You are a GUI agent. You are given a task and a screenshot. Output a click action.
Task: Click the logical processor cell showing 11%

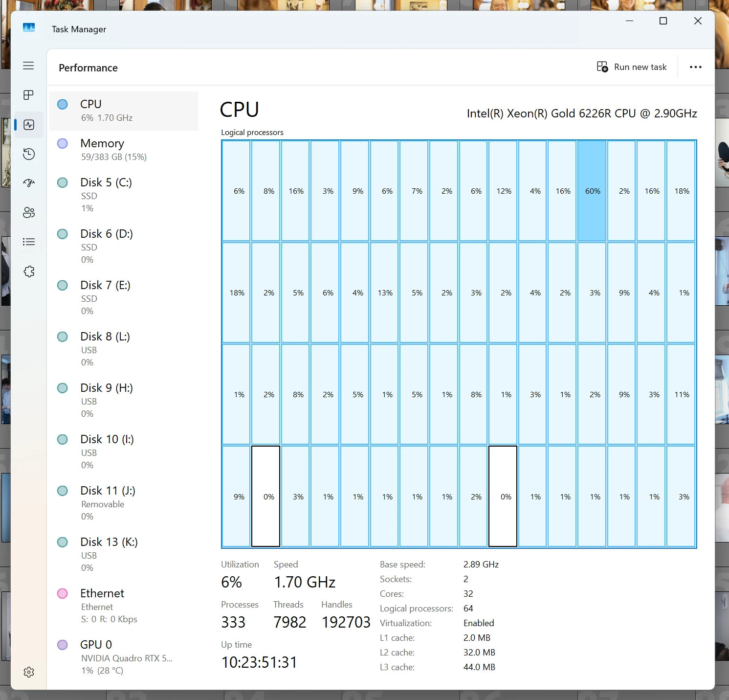(681, 394)
